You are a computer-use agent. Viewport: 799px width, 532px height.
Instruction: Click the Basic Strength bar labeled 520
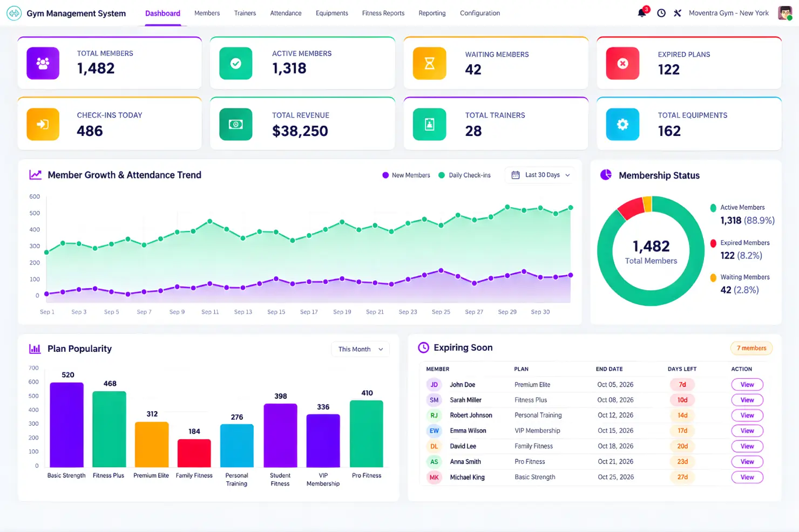pyautogui.click(x=66, y=425)
